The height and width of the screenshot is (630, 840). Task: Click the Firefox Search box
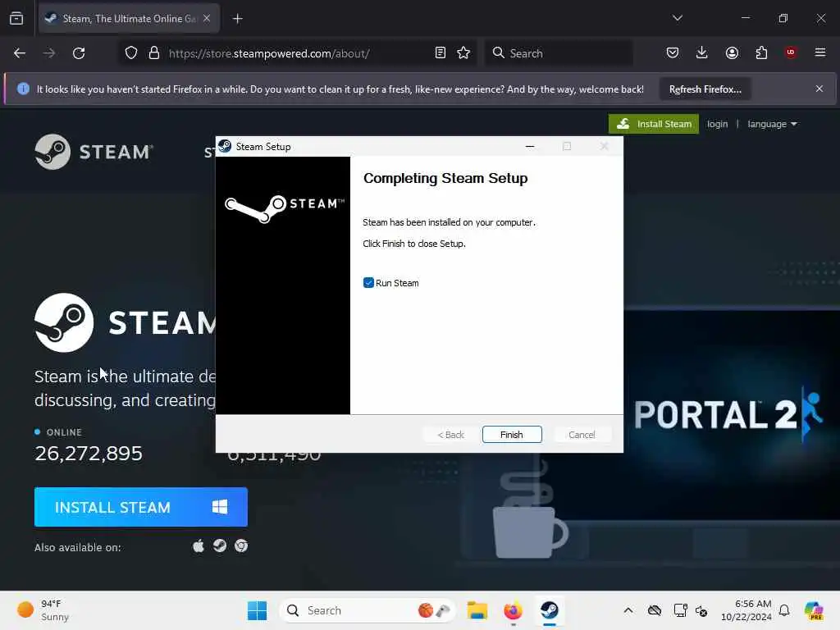(x=559, y=53)
